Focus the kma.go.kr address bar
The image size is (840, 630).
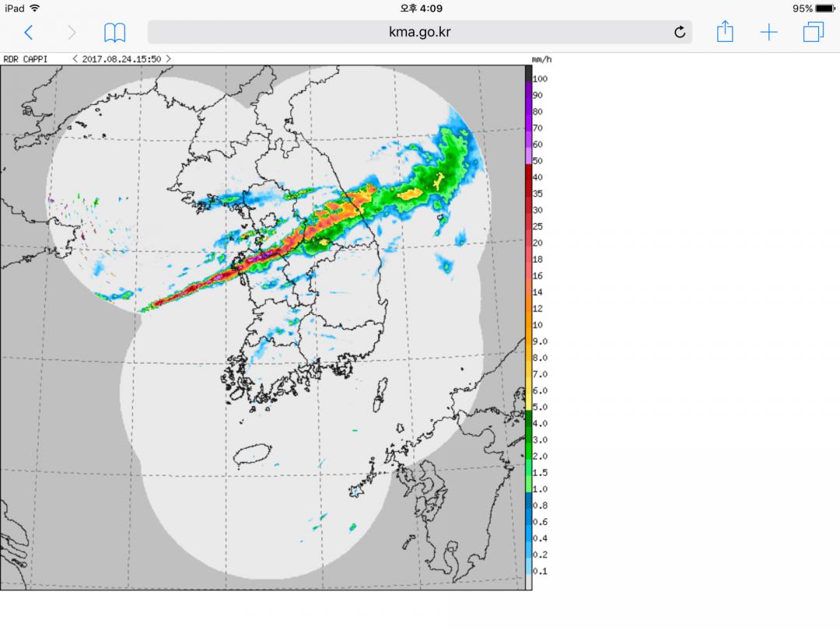[x=419, y=32]
